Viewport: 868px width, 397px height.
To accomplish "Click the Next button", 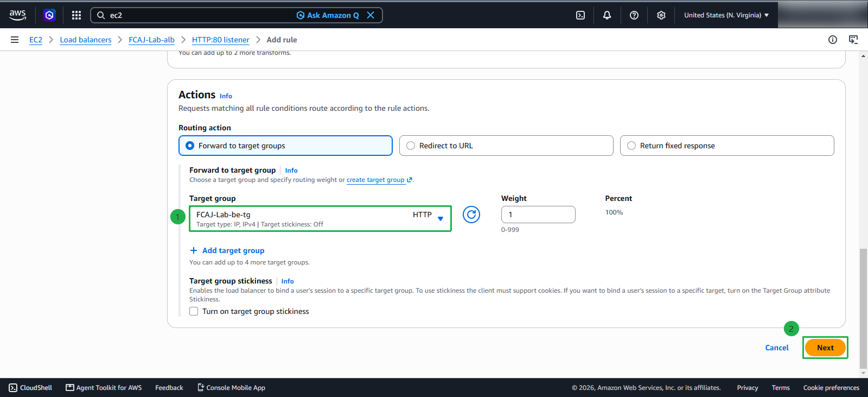I will 825,348.
